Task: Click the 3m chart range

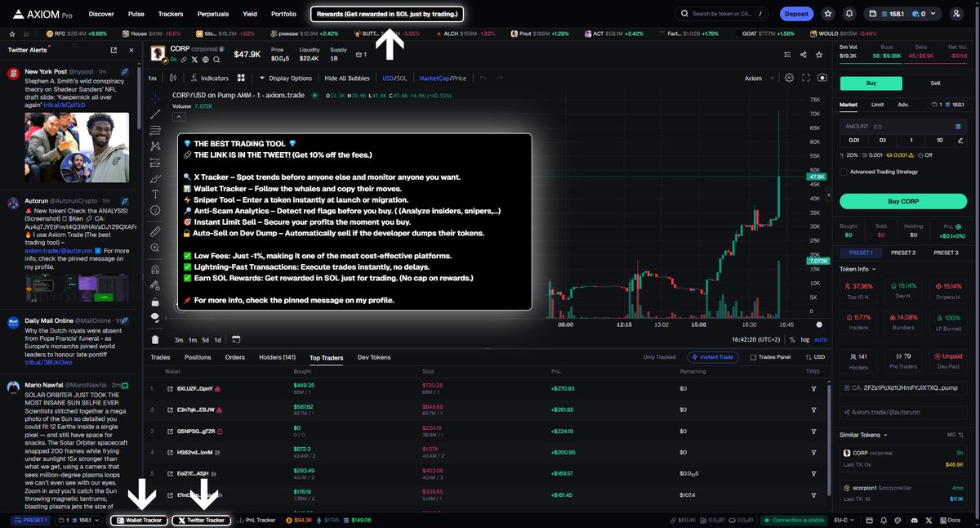Action: (179, 339)
